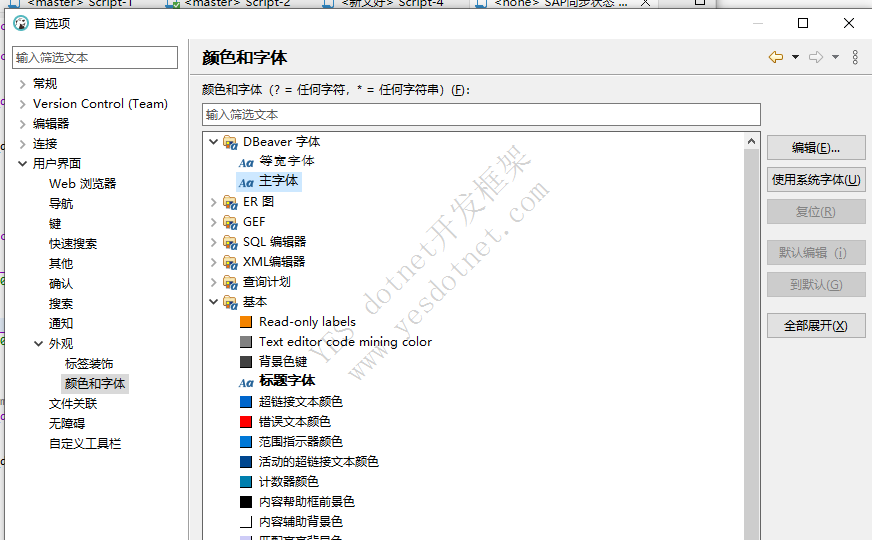Viewport: 872px width, 540px height.
Task: Select the red 错误文本颜色 swatch
Action: (246, 422)
